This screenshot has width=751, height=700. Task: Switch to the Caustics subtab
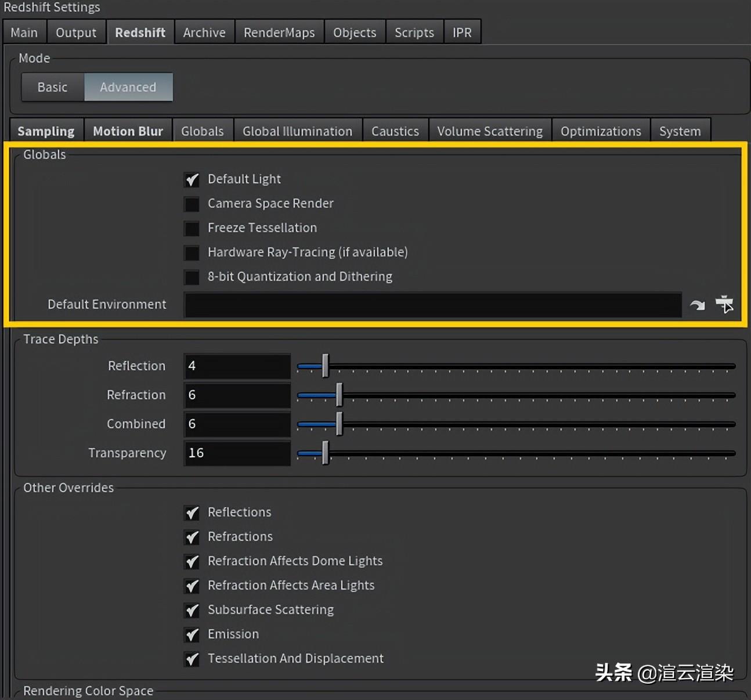pos(395,131)
